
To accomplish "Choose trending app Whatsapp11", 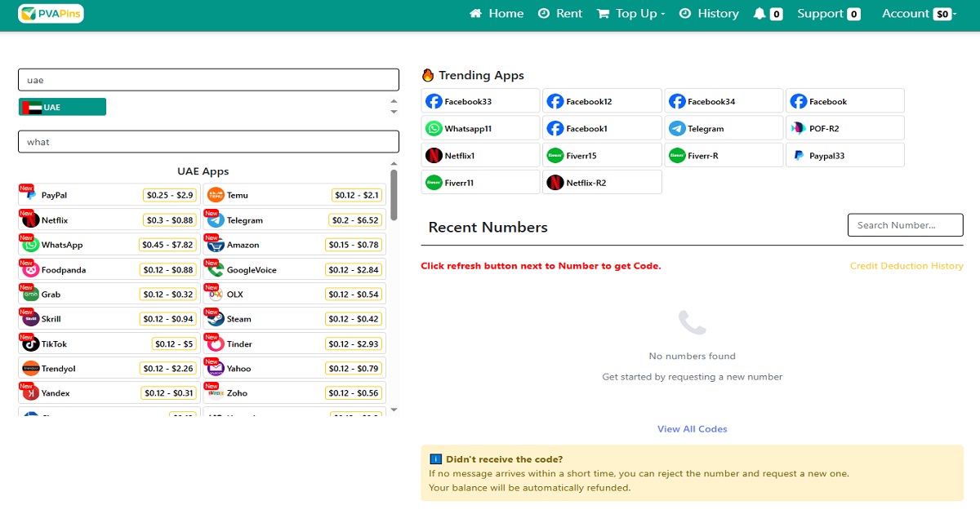I will click(481, 128).
